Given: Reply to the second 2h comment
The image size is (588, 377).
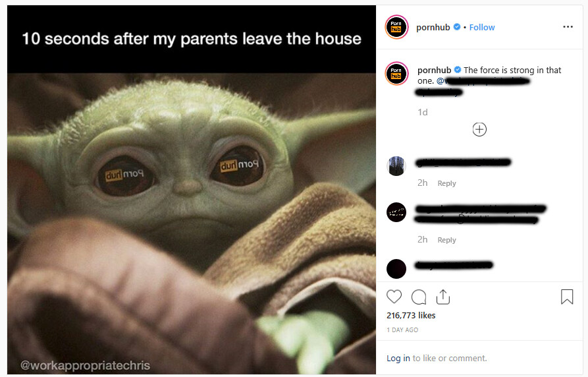Looking at the screenshot, I should tap(446, 240).
